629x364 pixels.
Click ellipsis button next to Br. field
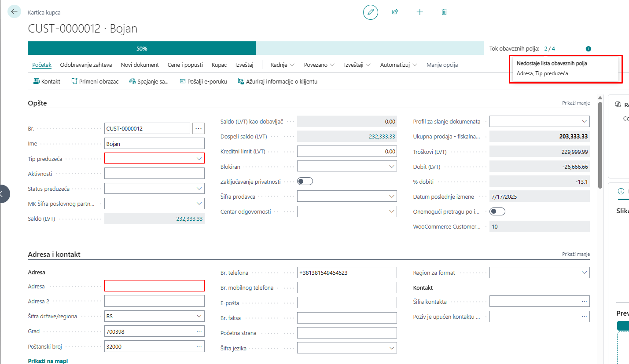pos(199,128)
